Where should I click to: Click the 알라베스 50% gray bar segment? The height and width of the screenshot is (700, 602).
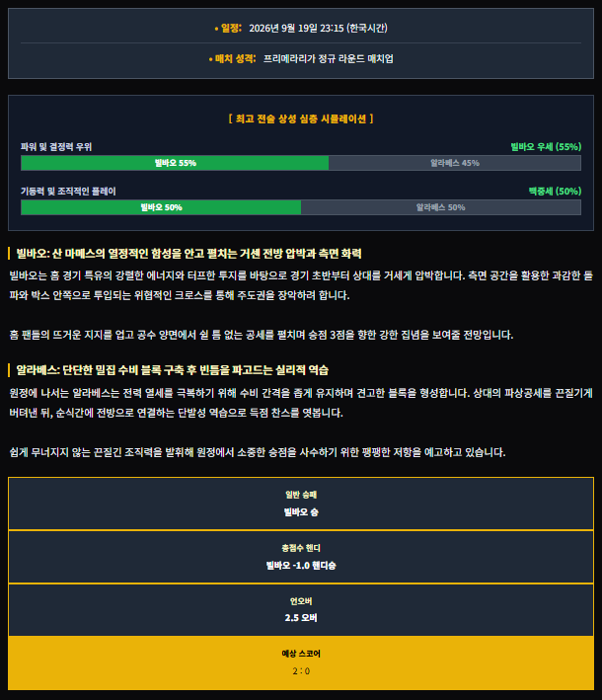pos(441,207)
